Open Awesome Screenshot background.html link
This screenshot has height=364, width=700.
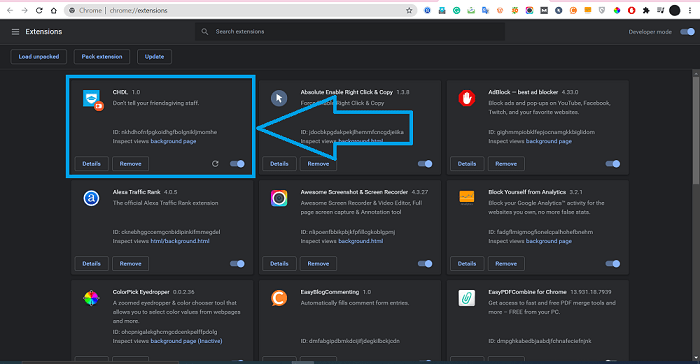coord(361,241)
